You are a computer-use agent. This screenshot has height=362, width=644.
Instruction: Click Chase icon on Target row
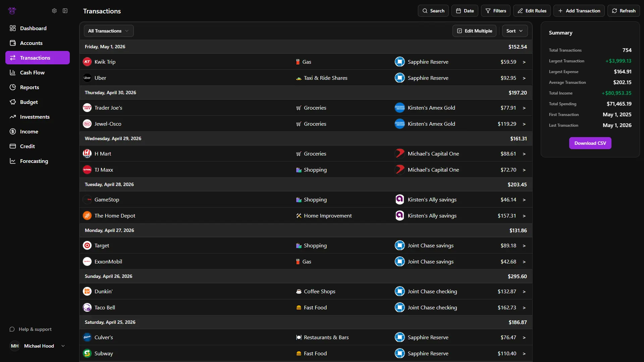[400, 245]
